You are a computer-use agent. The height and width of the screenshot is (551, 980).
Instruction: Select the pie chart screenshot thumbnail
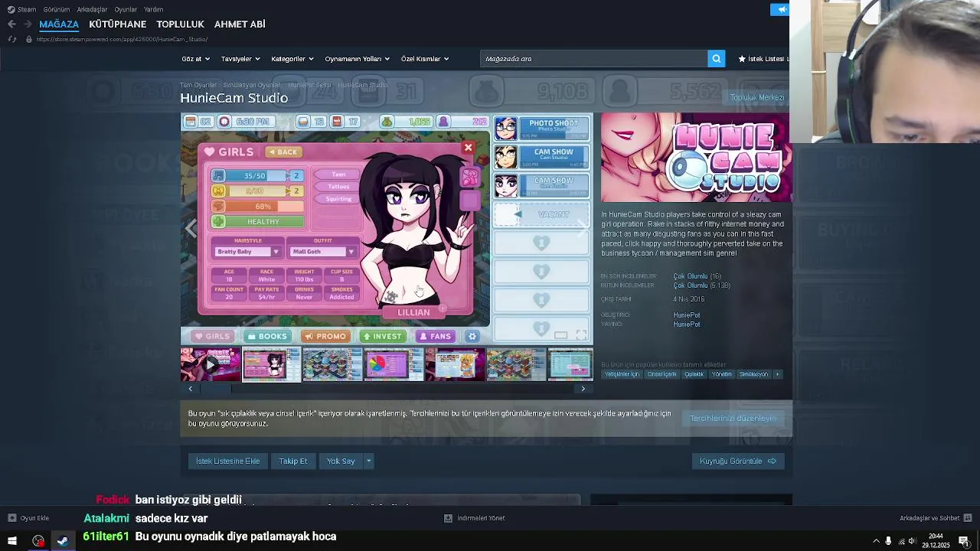click(x=394, y=364)
